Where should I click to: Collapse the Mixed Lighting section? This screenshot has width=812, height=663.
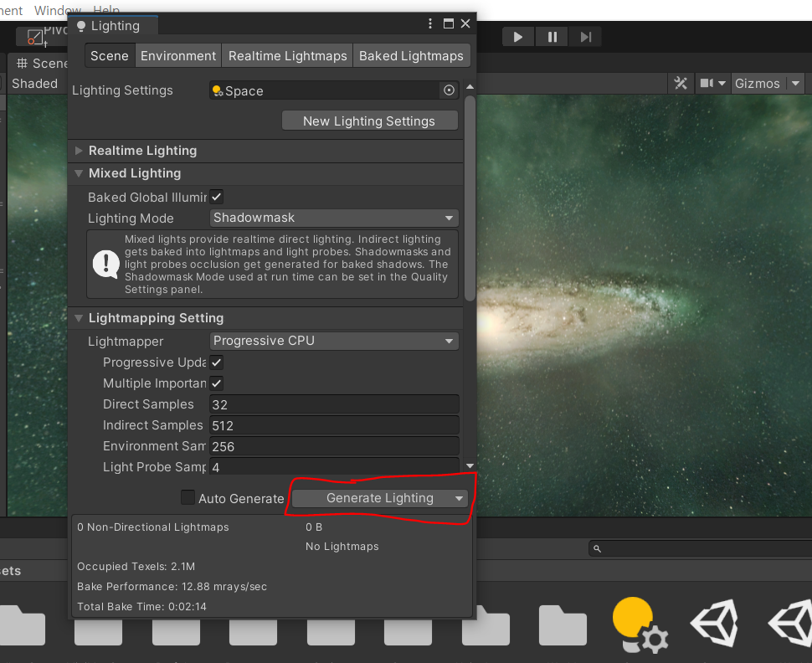click(x=79, y=173)
